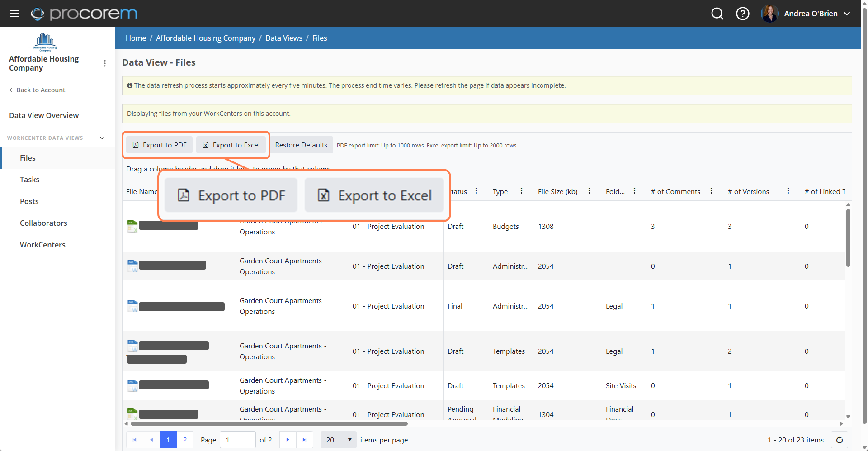Click the Page number input field
The height and width of the screenshot is (451, 868).
click(238, 440)
